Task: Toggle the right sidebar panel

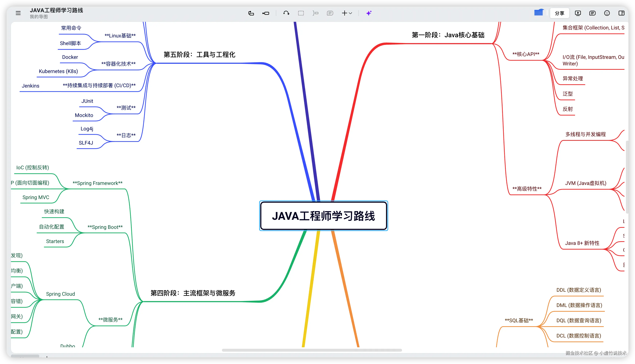Action: coord(622,13)
